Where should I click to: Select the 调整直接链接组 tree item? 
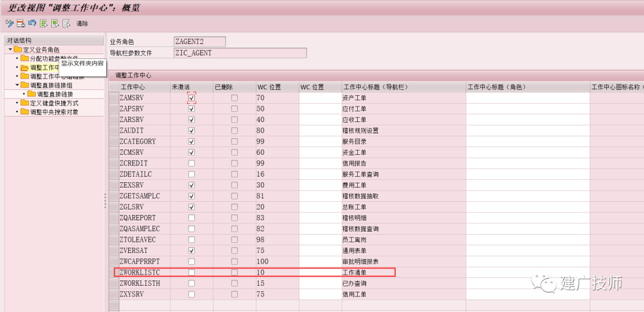coord(51,85)
